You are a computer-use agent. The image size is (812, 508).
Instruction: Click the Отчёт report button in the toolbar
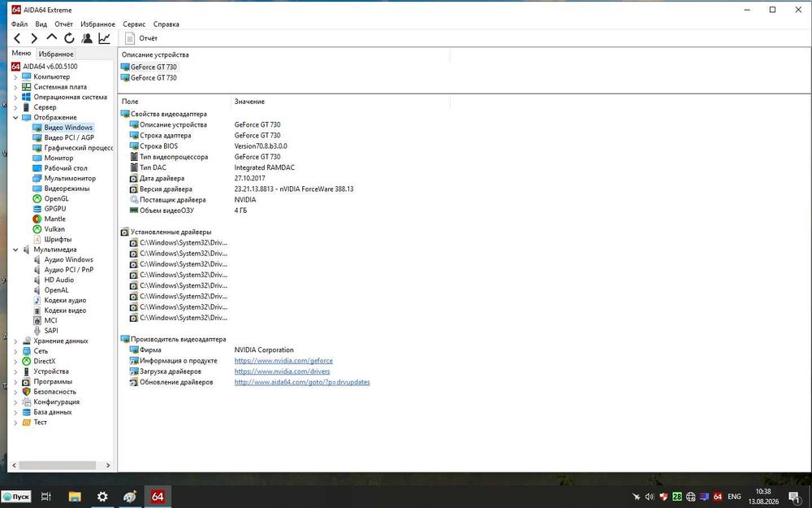tap(141, 38)
